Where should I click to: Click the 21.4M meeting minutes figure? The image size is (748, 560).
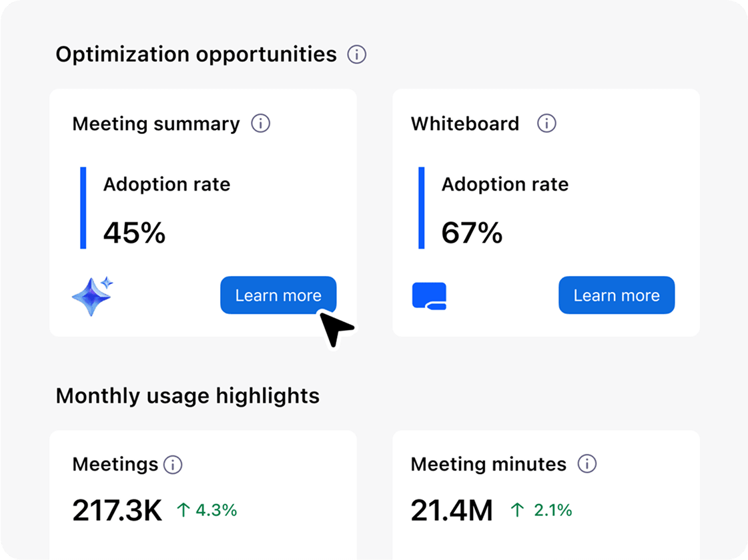451,511
